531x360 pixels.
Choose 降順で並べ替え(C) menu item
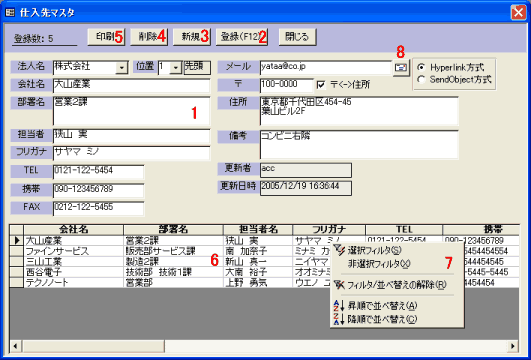click(x=382, y=319)
